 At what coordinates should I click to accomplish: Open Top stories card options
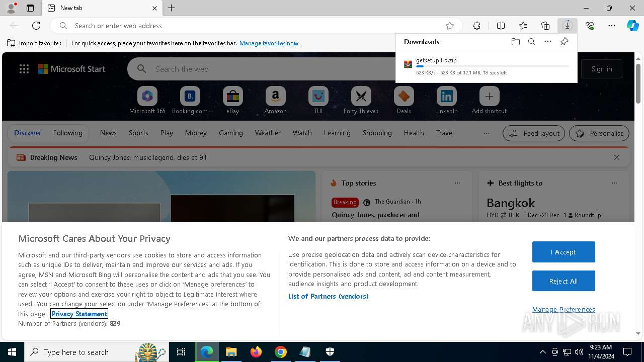(457, 183)
